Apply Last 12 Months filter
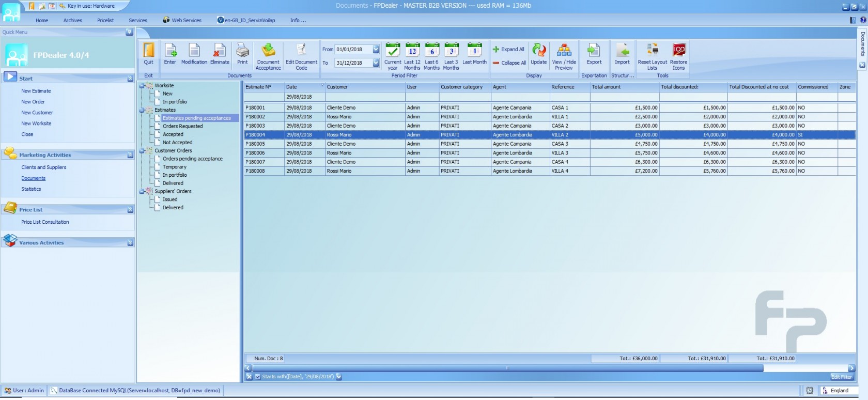This screenshot has width=868, height=400. pos(412,56)
